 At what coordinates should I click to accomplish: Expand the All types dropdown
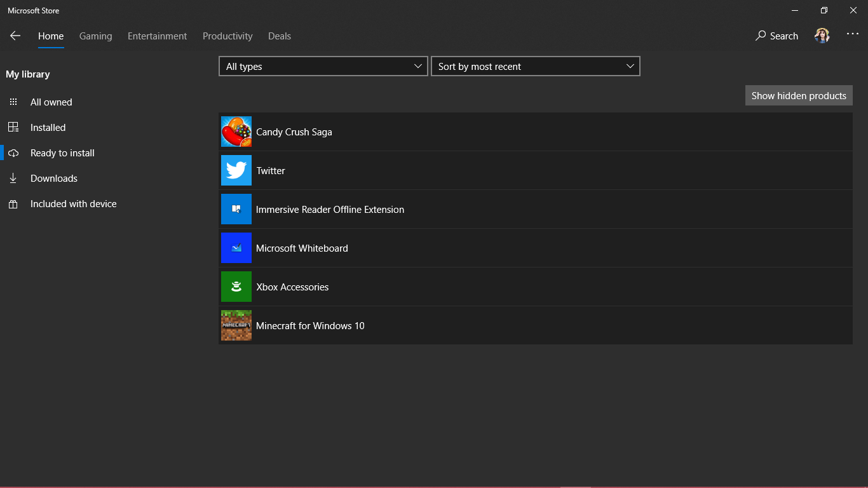click(x=323, y=66)
